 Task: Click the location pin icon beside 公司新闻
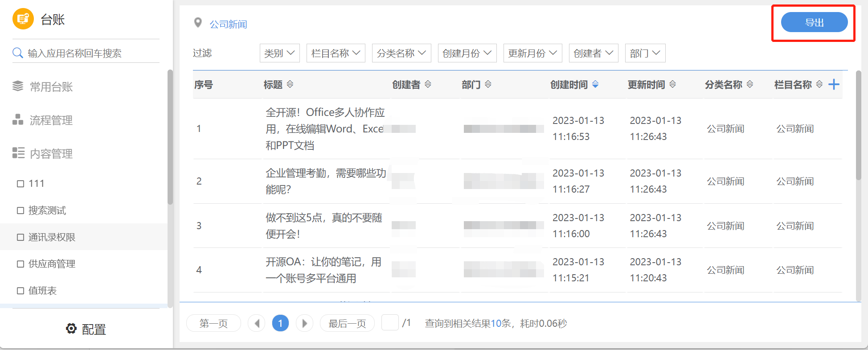(198, 23)
